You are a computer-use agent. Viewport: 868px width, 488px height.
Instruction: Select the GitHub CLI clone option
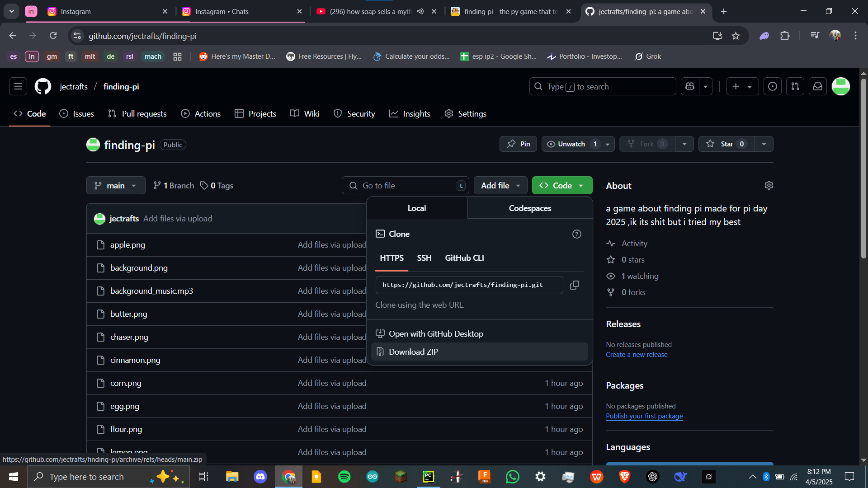(x=464, y=258)
